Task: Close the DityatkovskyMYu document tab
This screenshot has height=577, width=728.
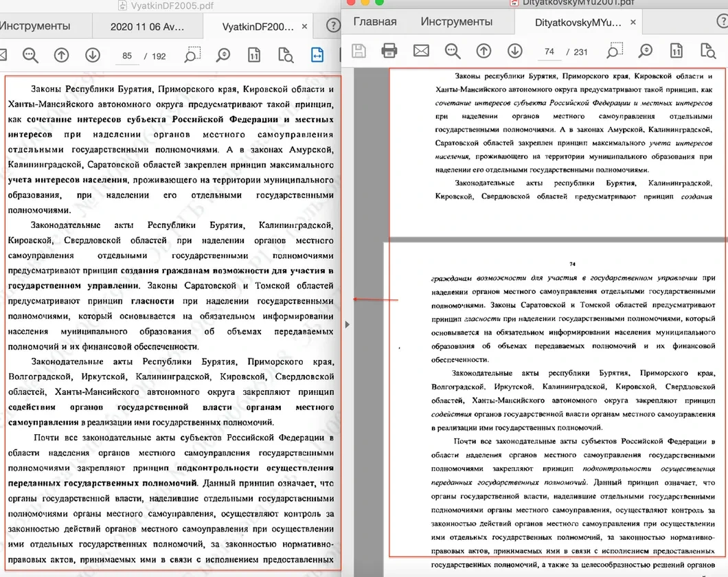Action: [x=633, y=23]
